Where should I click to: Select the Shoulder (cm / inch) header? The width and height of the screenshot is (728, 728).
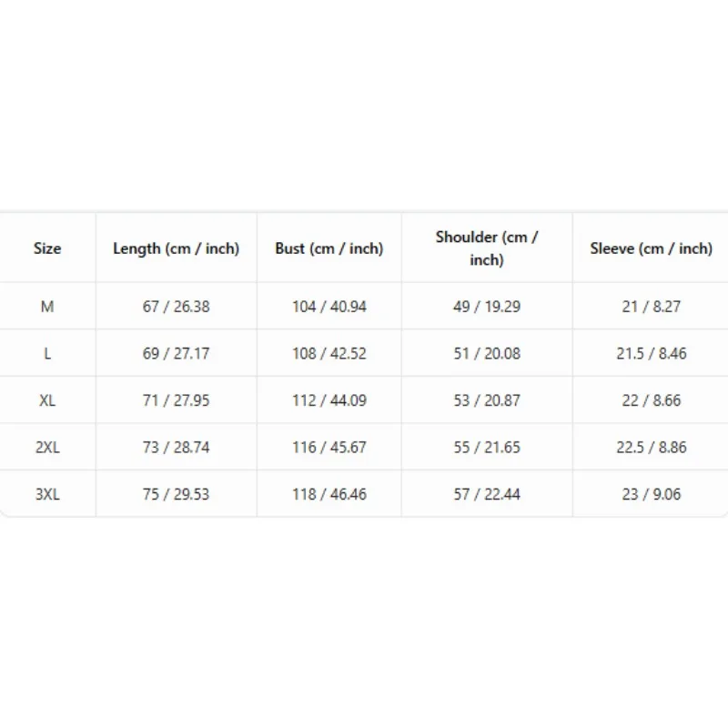pos(487,248)
